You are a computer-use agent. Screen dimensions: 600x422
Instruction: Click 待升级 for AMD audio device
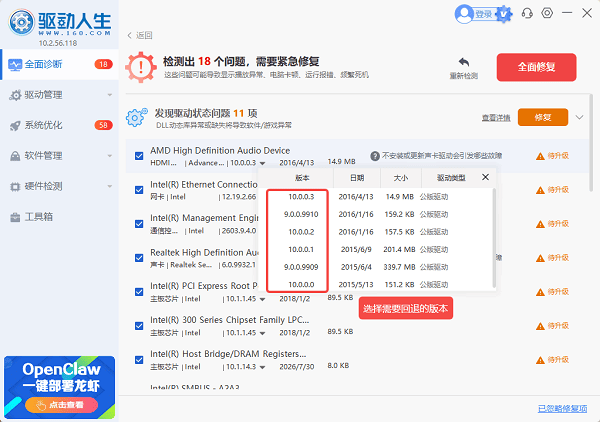(558, 156)
